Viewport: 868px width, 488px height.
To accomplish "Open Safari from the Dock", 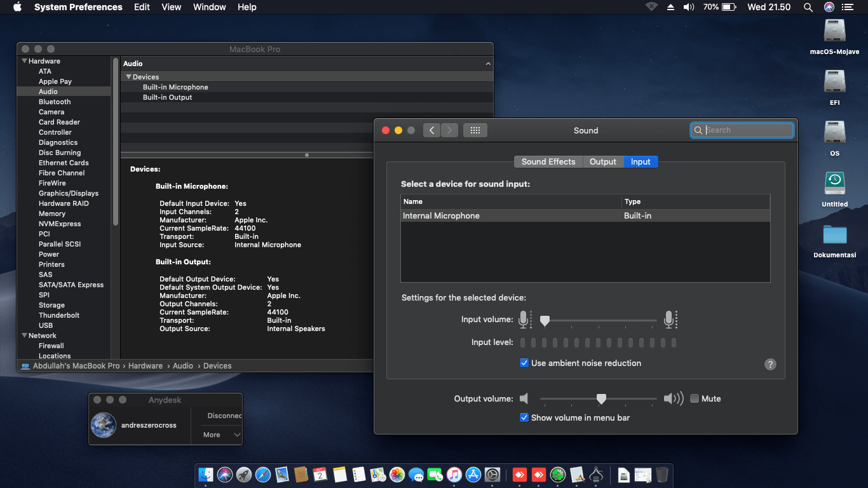I will coord(262,475).
